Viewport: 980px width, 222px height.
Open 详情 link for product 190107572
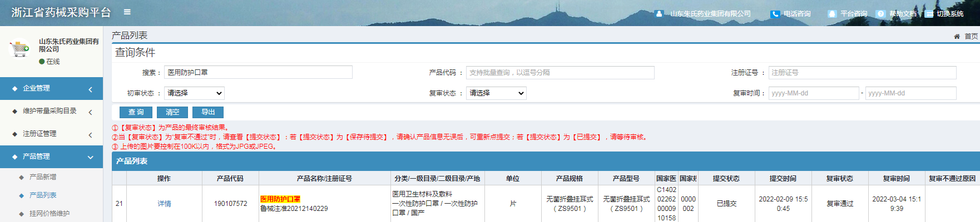[x=164, y=204]
